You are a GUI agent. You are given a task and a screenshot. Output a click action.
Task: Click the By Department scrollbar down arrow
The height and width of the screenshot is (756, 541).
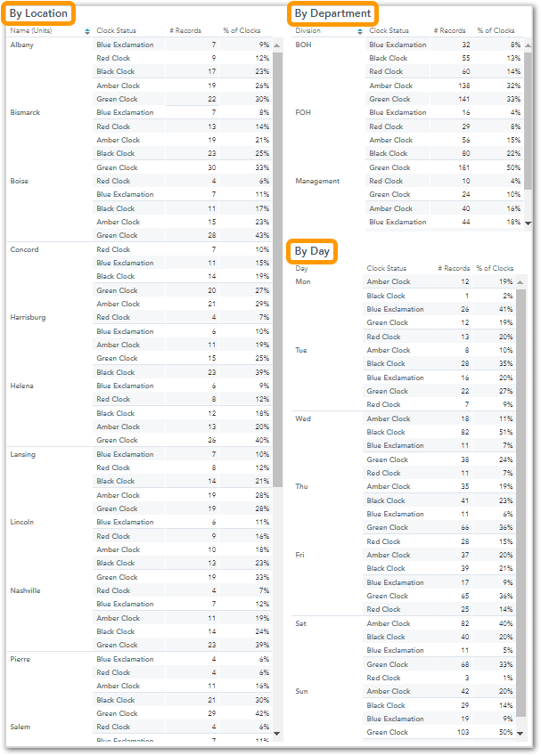[528, 224]
